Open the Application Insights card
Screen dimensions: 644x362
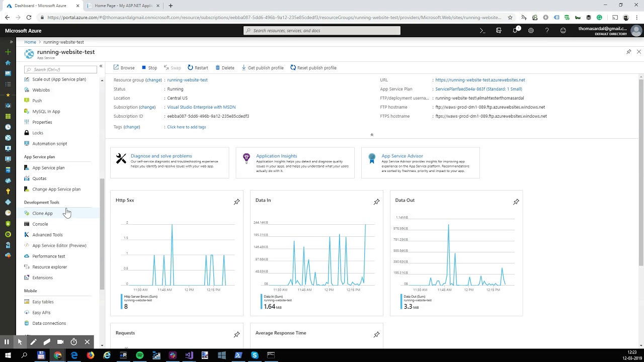tap(295, 163)
